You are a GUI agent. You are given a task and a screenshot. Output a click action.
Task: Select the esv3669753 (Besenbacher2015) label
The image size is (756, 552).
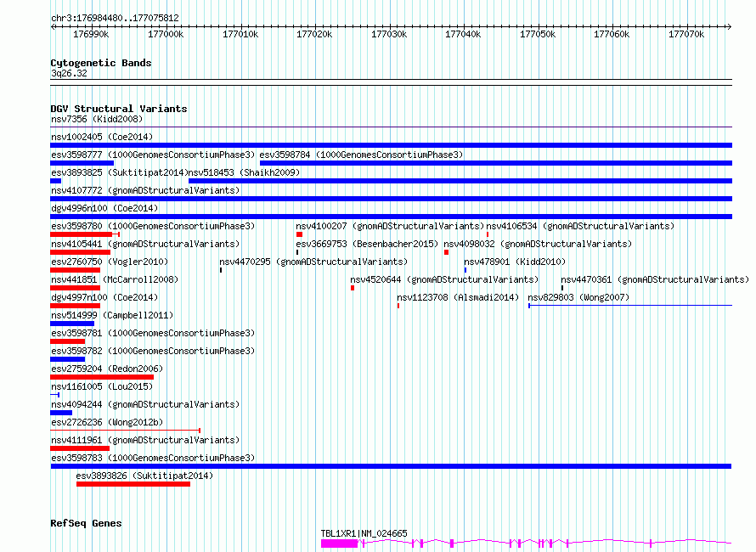click(367, 244)
